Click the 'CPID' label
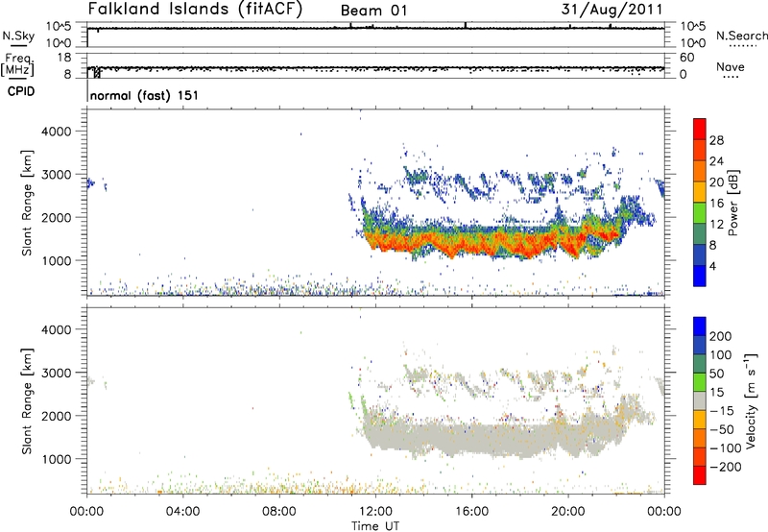 tap(21, 91)
